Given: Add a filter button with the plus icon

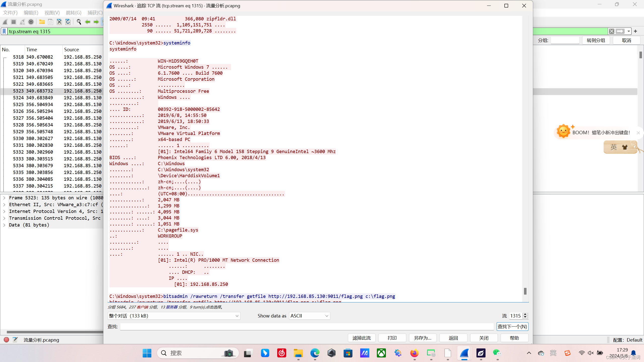Looking at the screenshot, I should point(635,31).
